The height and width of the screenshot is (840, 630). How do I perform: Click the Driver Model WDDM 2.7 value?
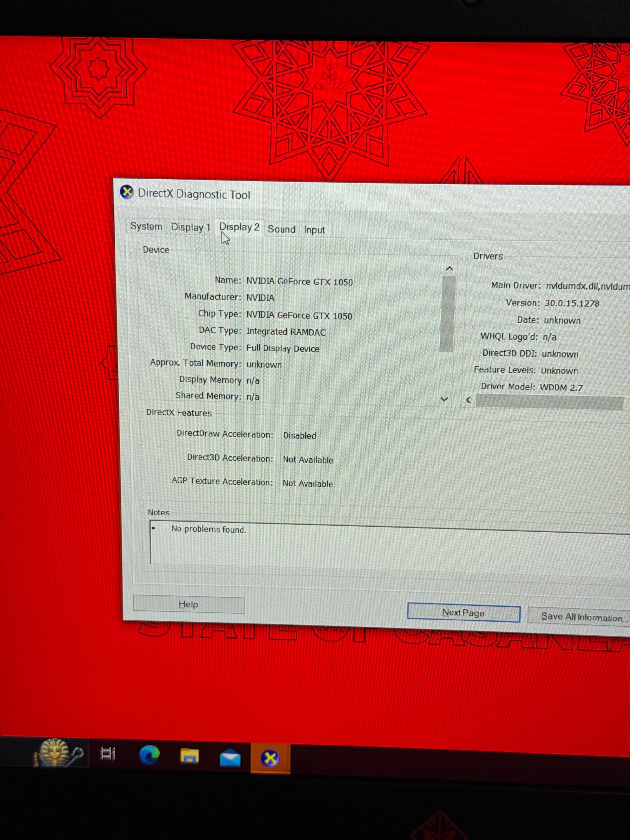click(x=561, y=388)
